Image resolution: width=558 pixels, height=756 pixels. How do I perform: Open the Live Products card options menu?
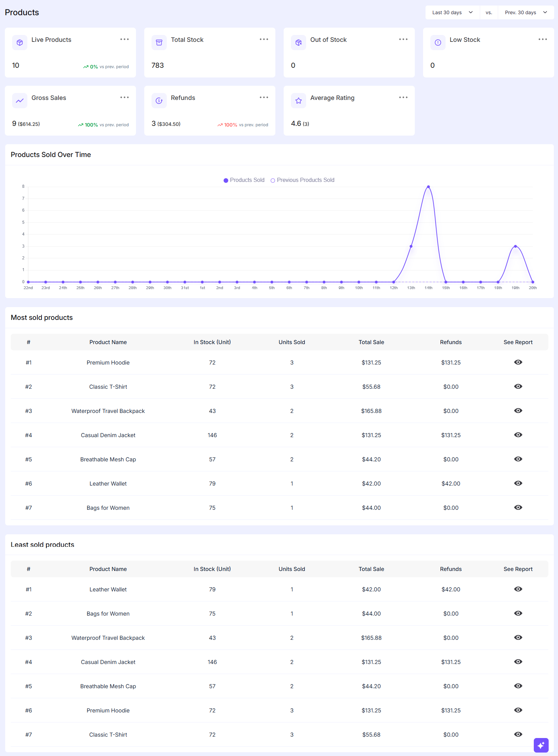click(x=125, y=39)
